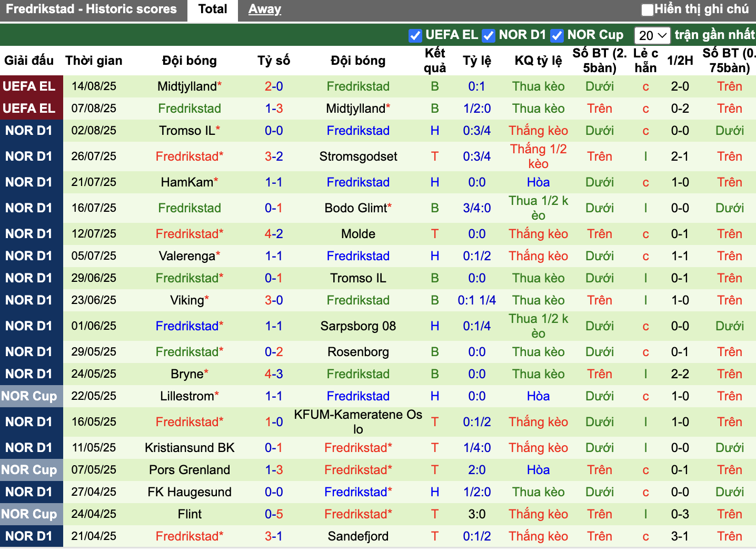Uncheck the NOR Cup filter checkbox
The width and height of the screenshot is (756, 550).
(557, 35)
